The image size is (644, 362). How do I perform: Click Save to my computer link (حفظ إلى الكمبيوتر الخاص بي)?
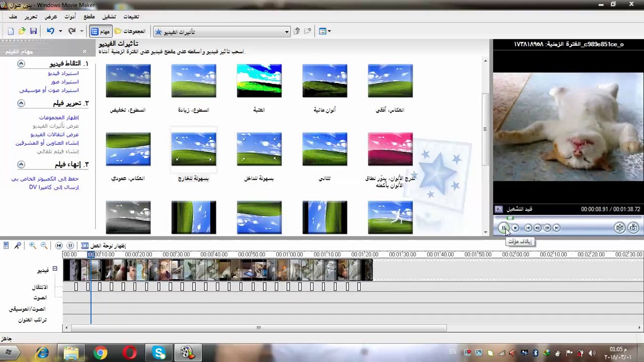pos(45,179)
